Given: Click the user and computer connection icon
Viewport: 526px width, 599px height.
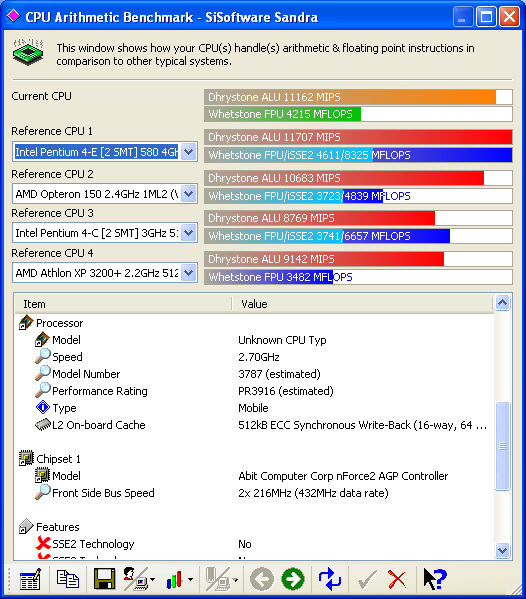Looking at the screenshot, I should [135, 579].
